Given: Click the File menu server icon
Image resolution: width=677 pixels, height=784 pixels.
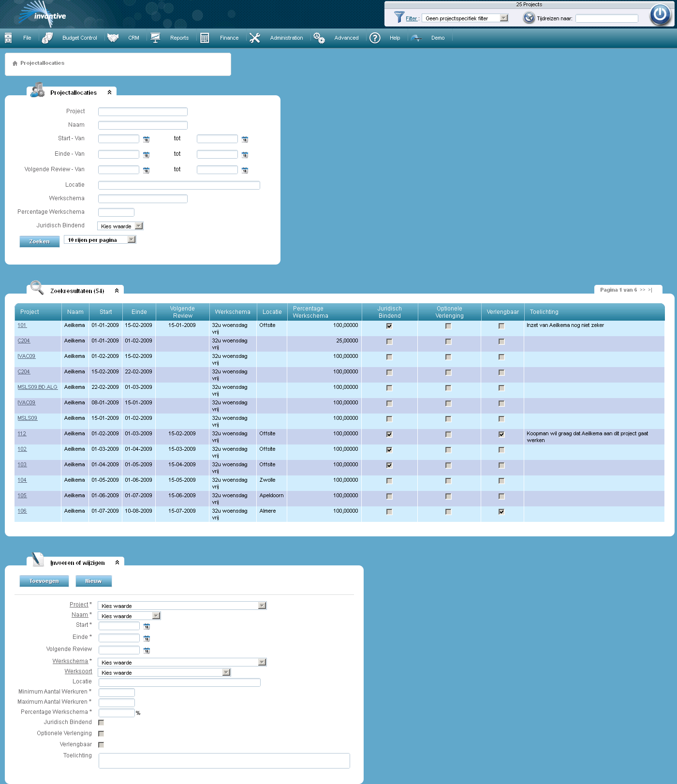Looking at the screenshot, I should (8, 38).
